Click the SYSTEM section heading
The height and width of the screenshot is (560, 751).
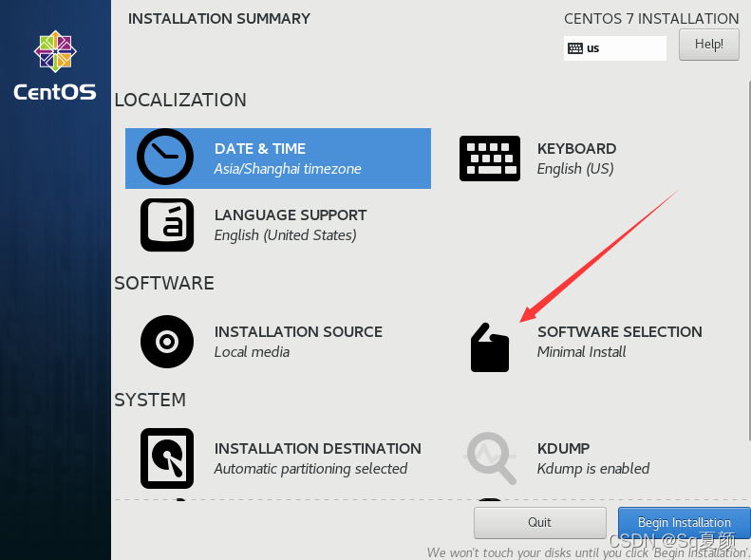150,401
